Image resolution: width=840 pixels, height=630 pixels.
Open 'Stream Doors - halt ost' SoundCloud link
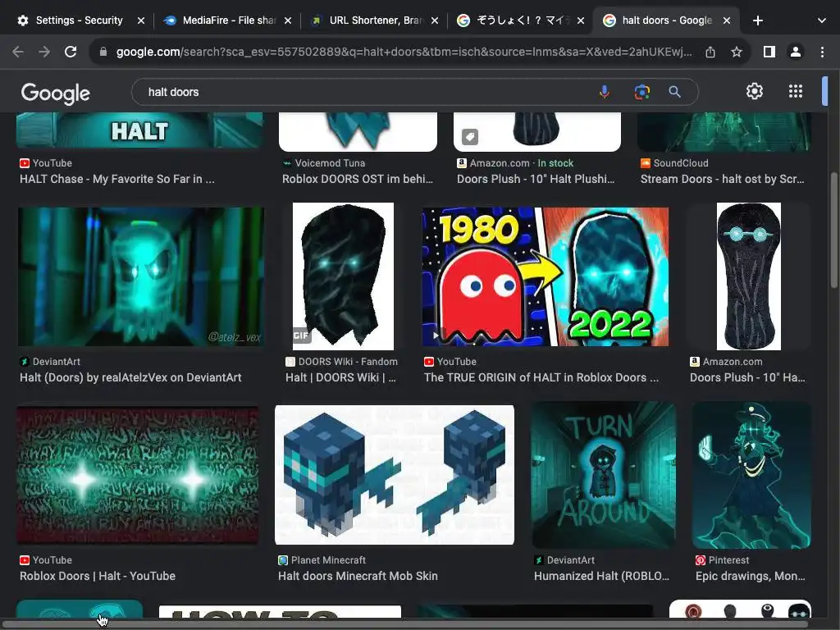coord(722,179)
